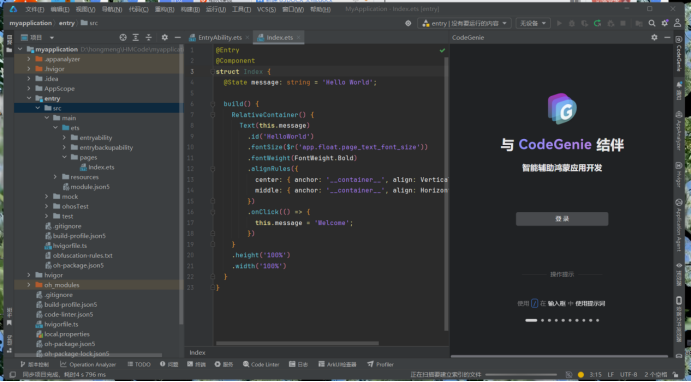Click the 3:15 cursor position in the status bar

595,375
